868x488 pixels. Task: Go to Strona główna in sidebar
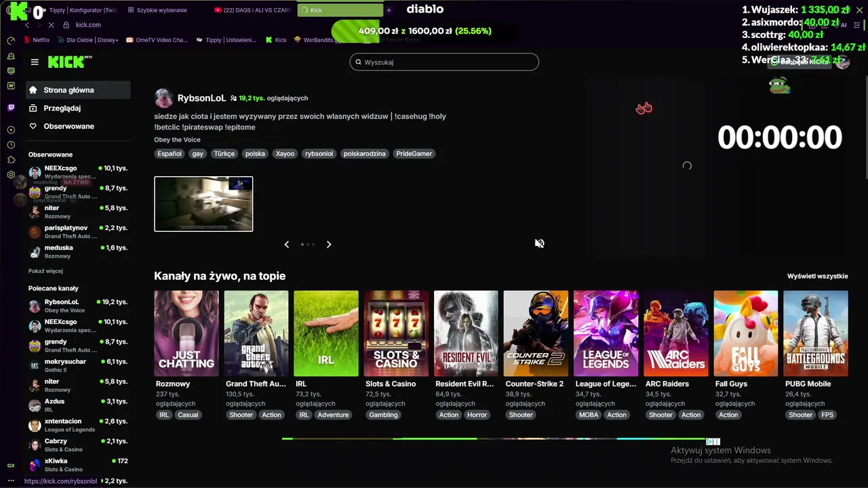(x=78, y=90)
